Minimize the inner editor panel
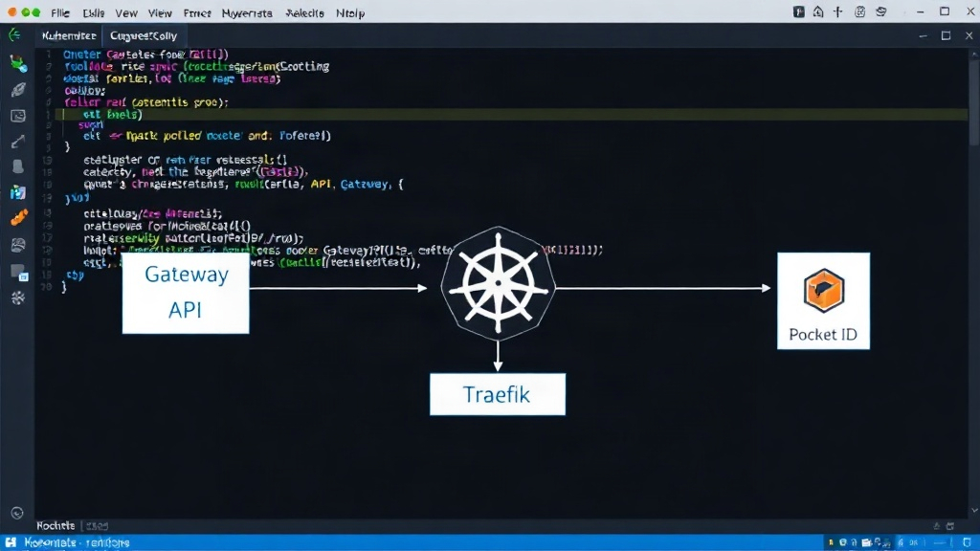Viewport: 980px width, 551px height. 923,36
